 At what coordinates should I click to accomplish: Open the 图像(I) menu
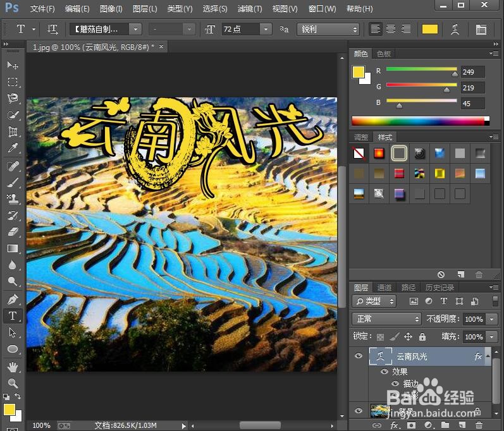click(111, 9)
